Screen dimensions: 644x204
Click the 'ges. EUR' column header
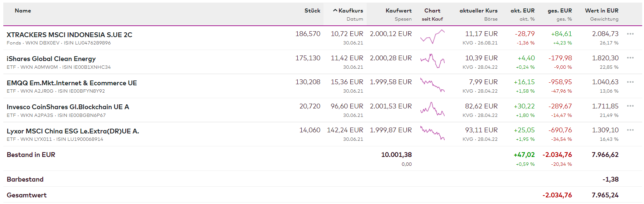click(x=560, y=11)
